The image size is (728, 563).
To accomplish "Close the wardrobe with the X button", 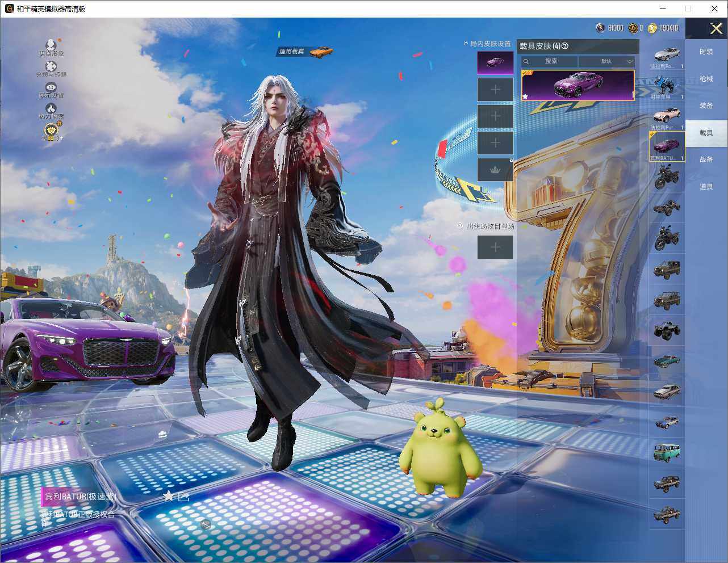I will [x=716, y=28].
